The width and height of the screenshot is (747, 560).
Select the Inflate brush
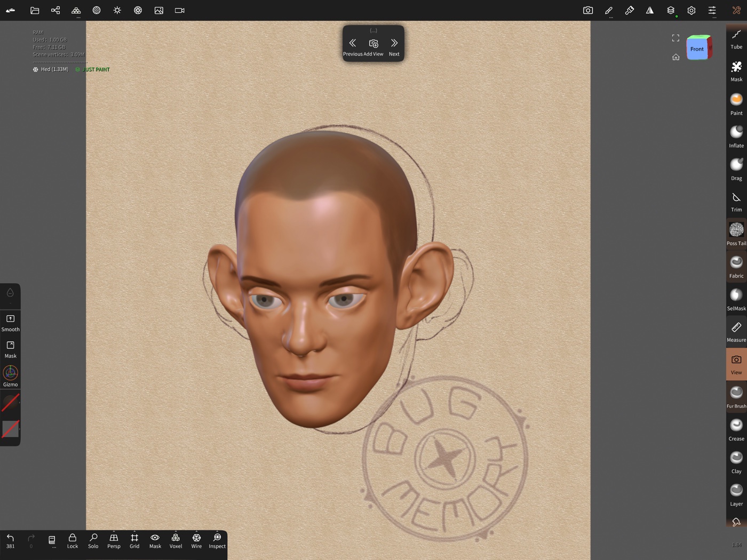[x=736, y=137]
